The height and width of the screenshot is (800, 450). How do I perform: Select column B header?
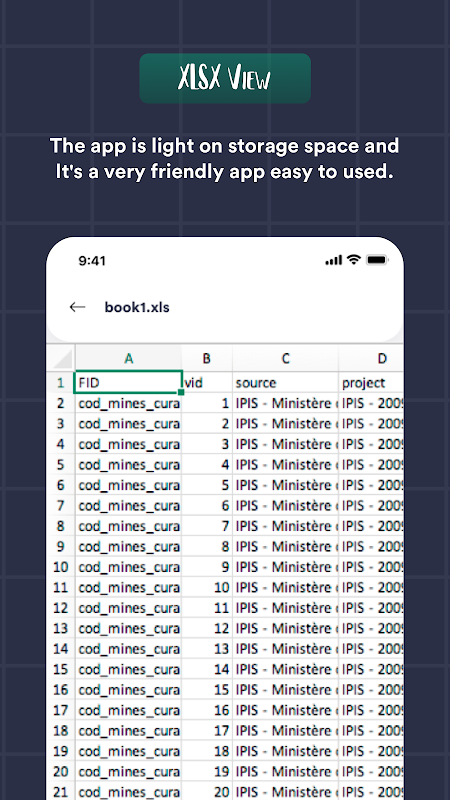tap(207, 358)
